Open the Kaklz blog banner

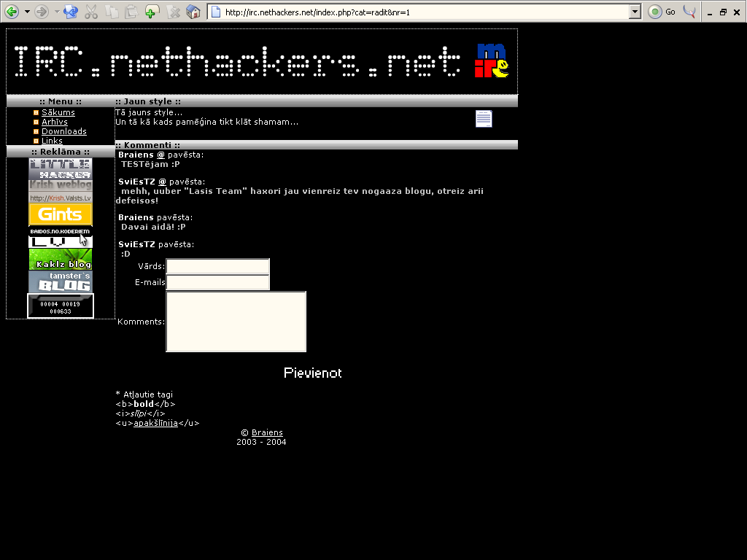click(61, 260)
